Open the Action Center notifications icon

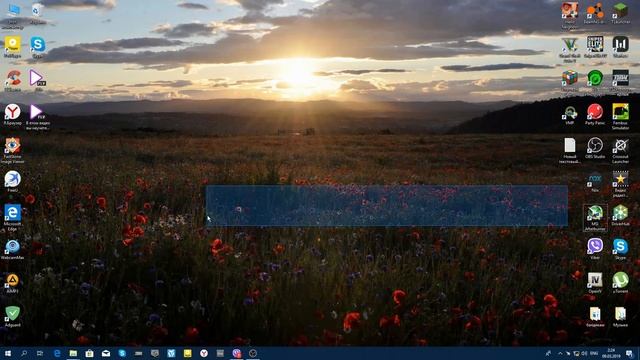pyautogui.click(x=629, y=353)
